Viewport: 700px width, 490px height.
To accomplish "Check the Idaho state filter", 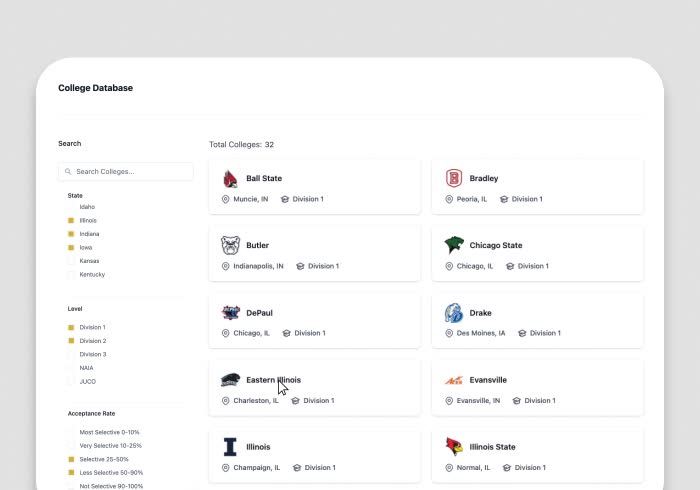I will (x=71, y=207).
